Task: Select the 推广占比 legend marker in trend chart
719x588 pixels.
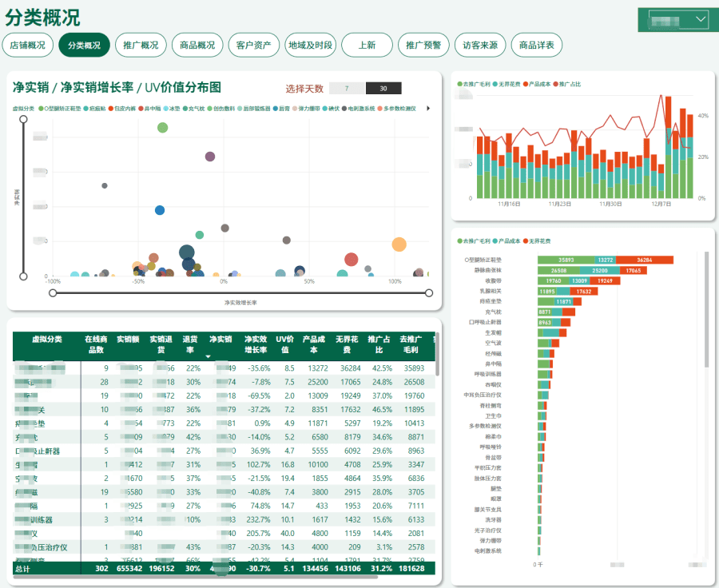Action: (x=556, y=84)
